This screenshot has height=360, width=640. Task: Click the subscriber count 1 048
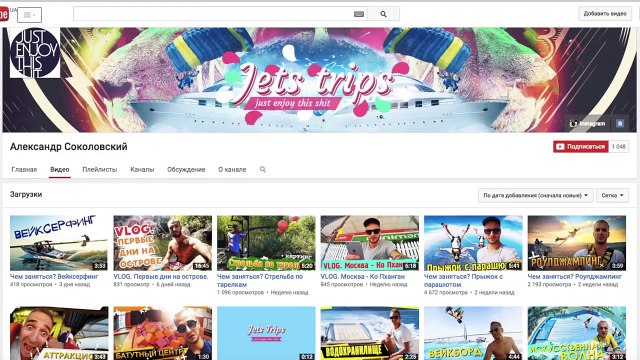point(618,147)
